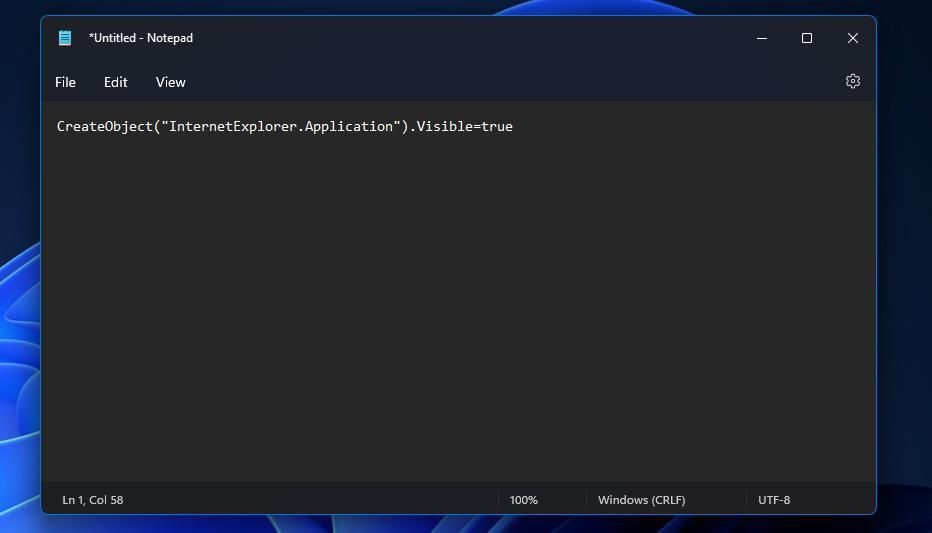Maximize the Notepad window
The height and width of the screenshot is (533, 932).
[807, 38]
